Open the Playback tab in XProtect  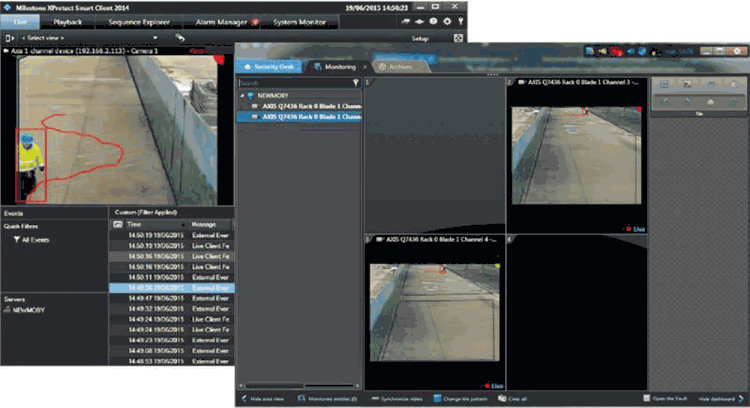(67, 22)
